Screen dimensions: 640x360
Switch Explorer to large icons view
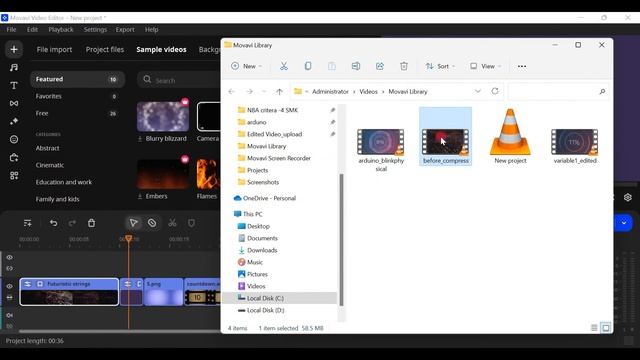pos(606,328)
